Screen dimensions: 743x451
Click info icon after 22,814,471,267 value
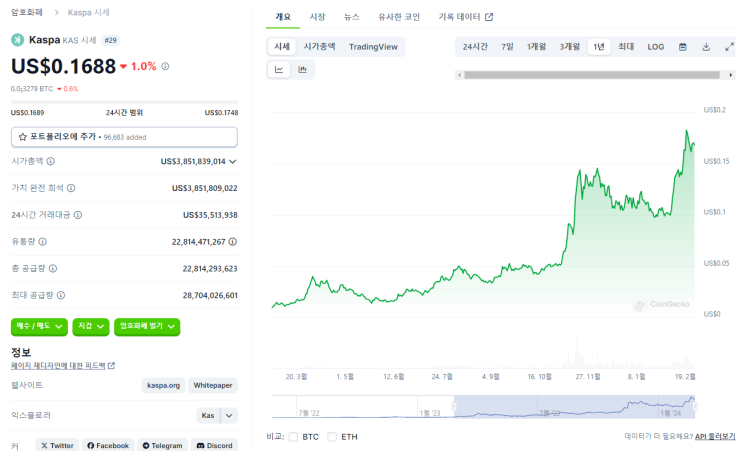tap(233, 242)
